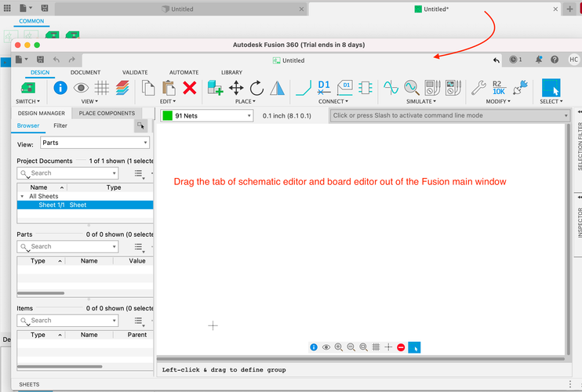Image resolution: width=582 pixels, height=392 pixels.
Task: Toggle the eye icon on the bottom canvas toolbar
Action: point(326,347)
